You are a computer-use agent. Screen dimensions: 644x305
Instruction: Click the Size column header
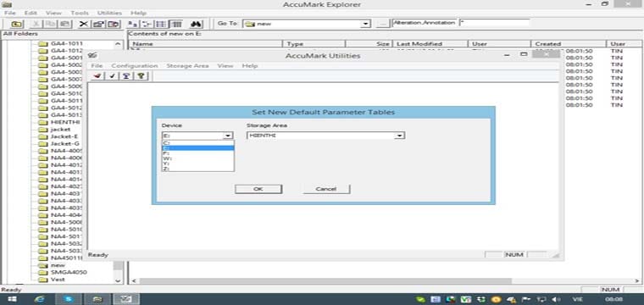[369, 43]
